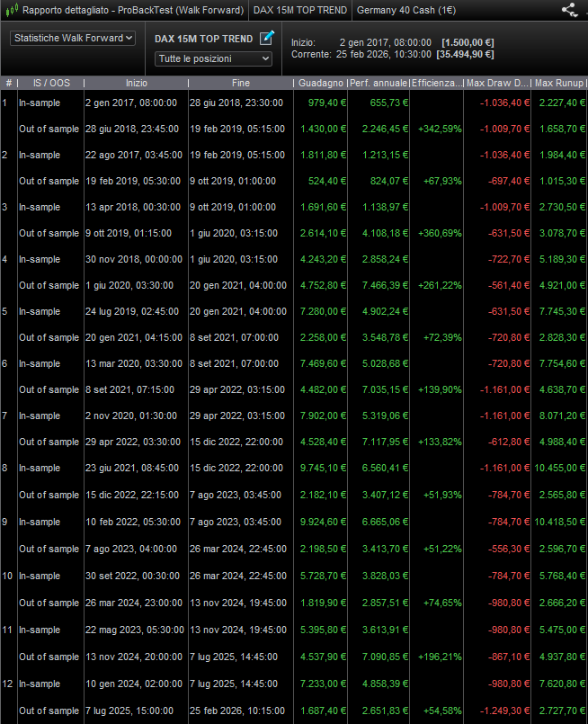Click the IS / OOS column header
The image size is (588, 724).
pos(49,84)
